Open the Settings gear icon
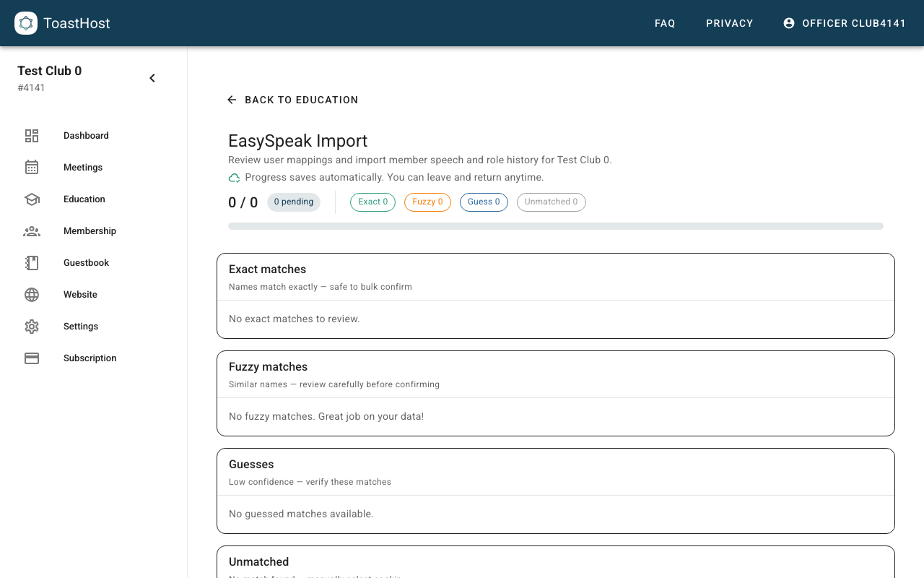This screenshot has width=924, height=578. pos(31,326)
